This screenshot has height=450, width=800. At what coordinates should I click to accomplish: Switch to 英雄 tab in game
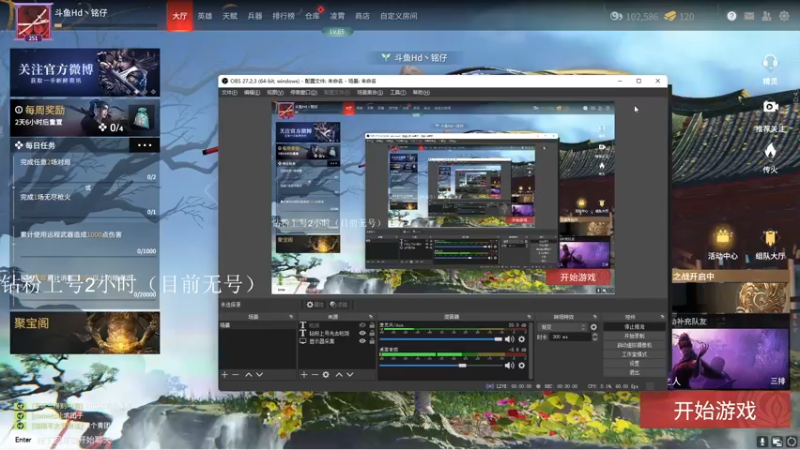(205, 16)
